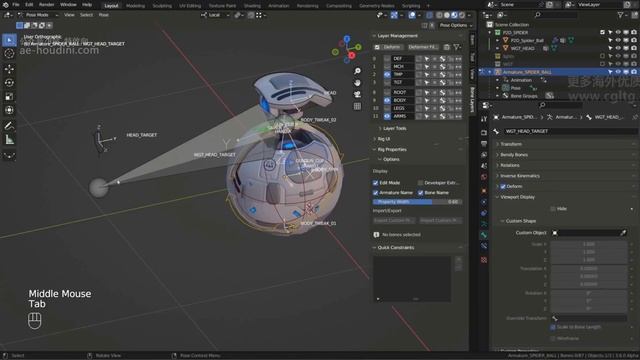Viewport: 640px width, 360px height.
Task: Click the select arrow icon in LEGS row
Action: pyautogui.click(x=427, y=108)
